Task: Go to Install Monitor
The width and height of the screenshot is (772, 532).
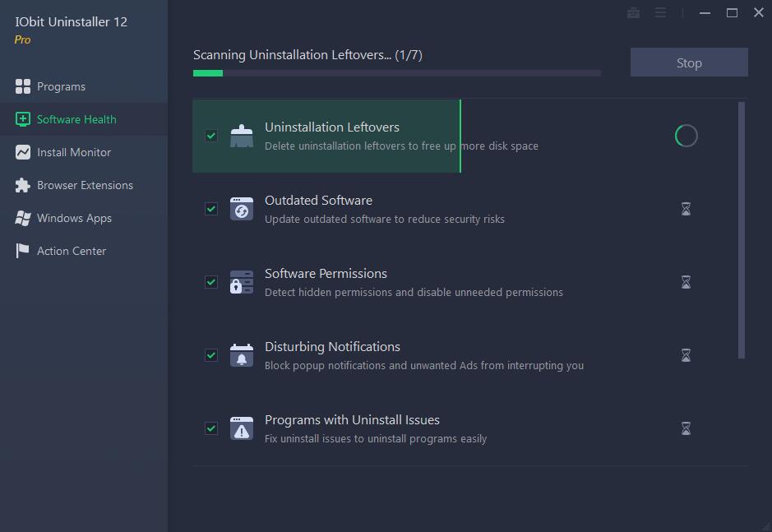Action: (84, 152)
